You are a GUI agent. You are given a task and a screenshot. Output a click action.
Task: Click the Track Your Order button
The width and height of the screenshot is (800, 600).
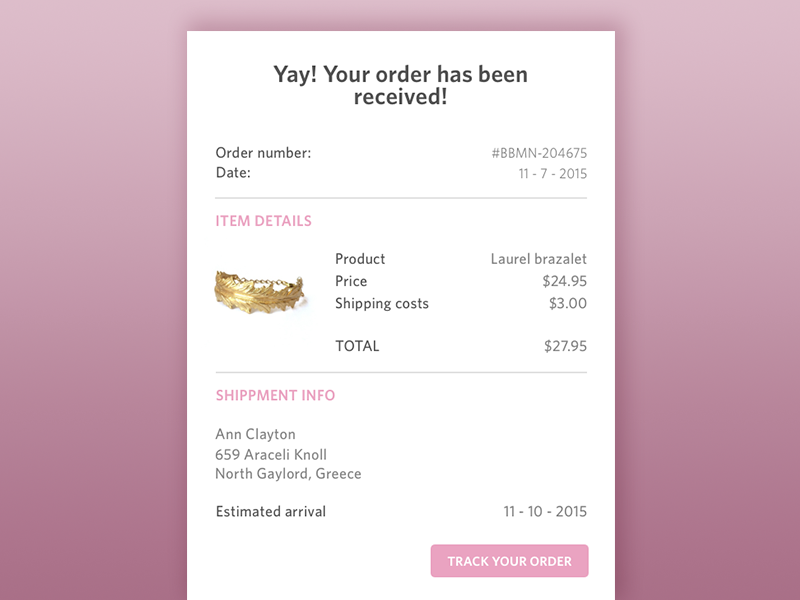coord(509,561)
